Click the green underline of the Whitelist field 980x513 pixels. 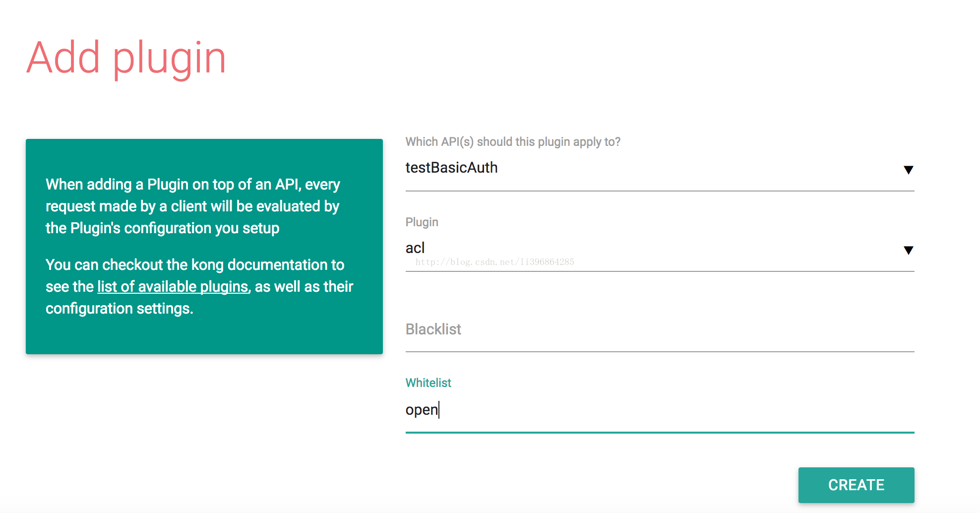coord(660,433)
